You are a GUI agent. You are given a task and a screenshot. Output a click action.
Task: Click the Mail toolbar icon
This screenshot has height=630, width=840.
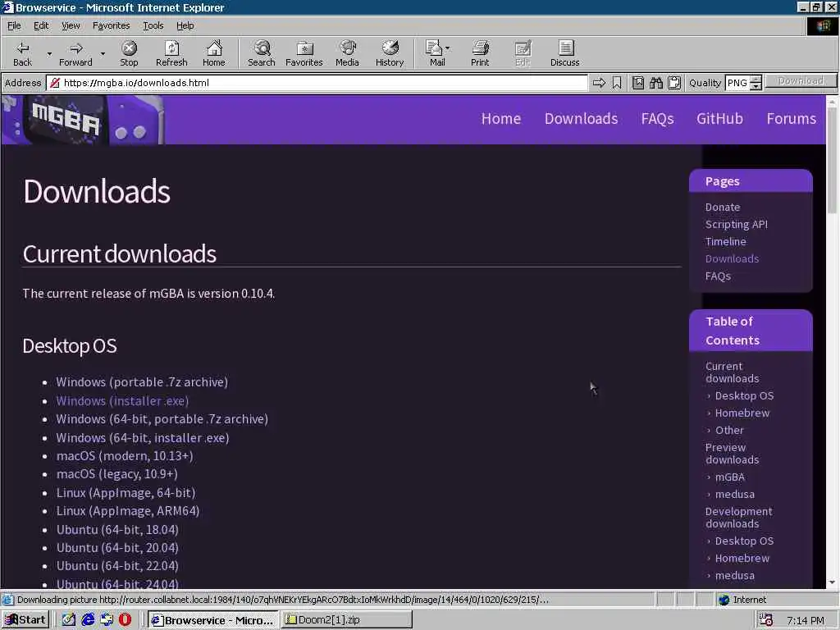pos(435,53)
